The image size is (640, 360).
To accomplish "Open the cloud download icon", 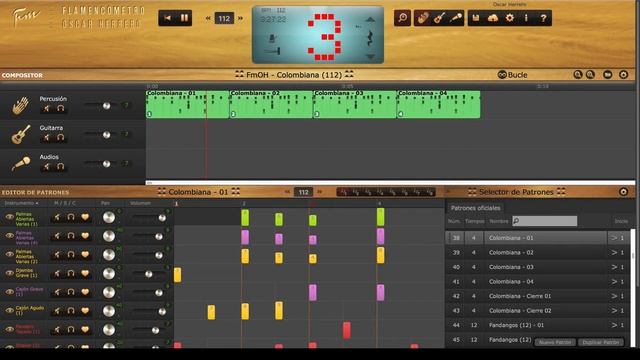I will click(493, 18).
